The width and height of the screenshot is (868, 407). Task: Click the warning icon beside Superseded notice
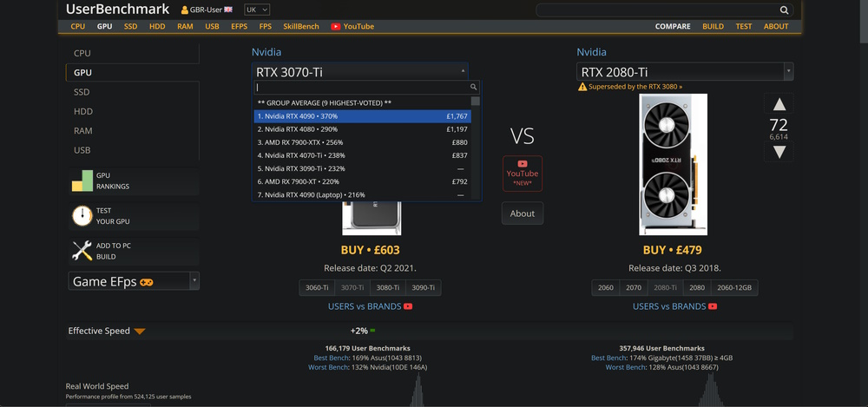tap(582, 87)
